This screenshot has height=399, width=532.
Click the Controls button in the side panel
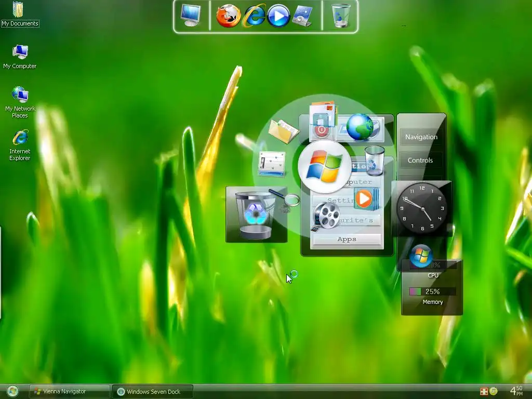[420, 161]
